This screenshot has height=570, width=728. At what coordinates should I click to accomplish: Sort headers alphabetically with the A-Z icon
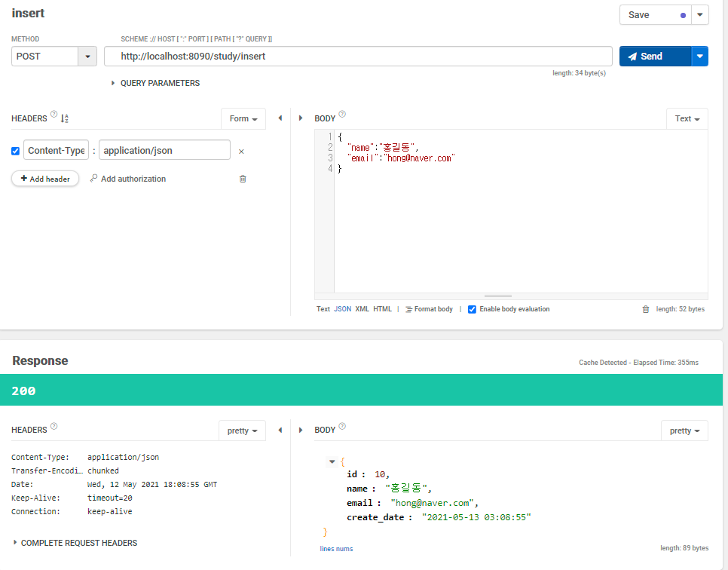pos(65,118)
